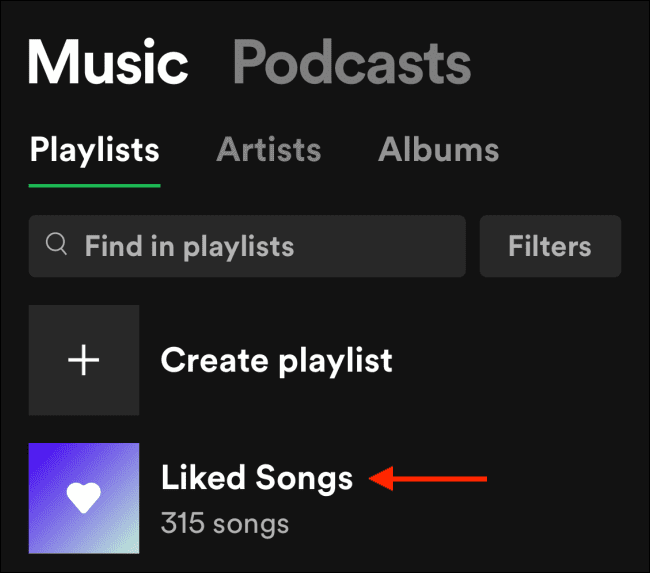Image resolution: width=650 pixels, height=573 pixels.
Task: Click the Create playlist label
Action: [x=276, y=360]
